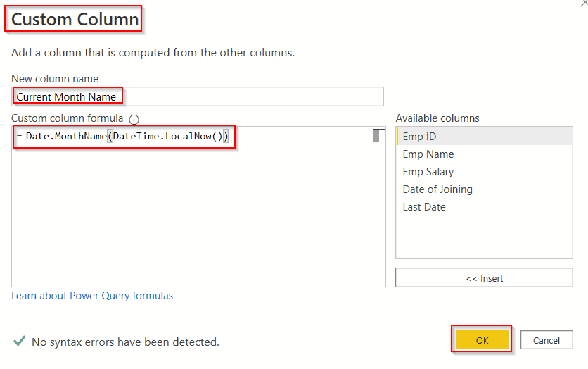Open Learn about Power Query formulas link
The width and height of the screenshot is (588, 369).
92,296
